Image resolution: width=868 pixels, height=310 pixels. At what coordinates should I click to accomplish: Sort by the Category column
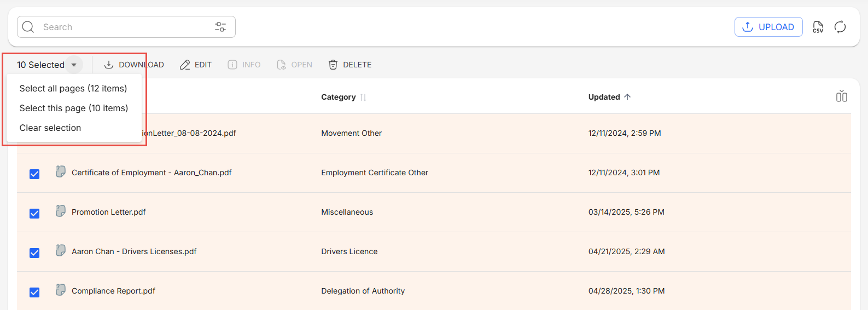[363, 97]
